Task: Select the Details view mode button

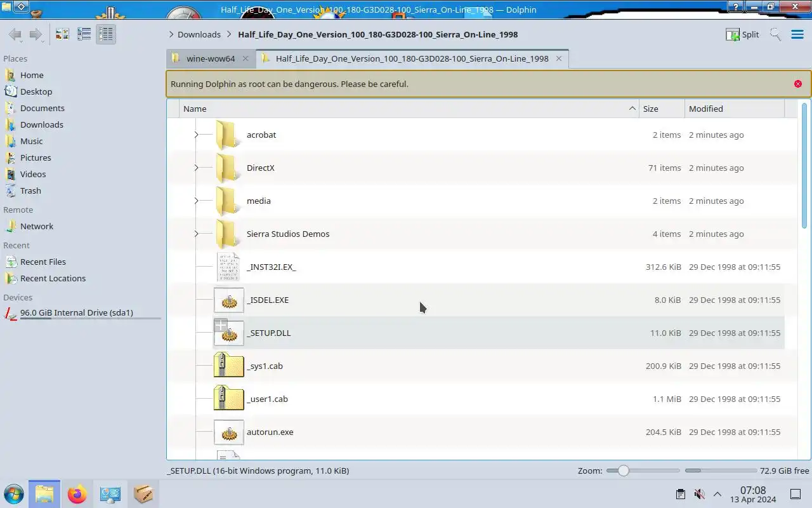Action: click(105, 34)
